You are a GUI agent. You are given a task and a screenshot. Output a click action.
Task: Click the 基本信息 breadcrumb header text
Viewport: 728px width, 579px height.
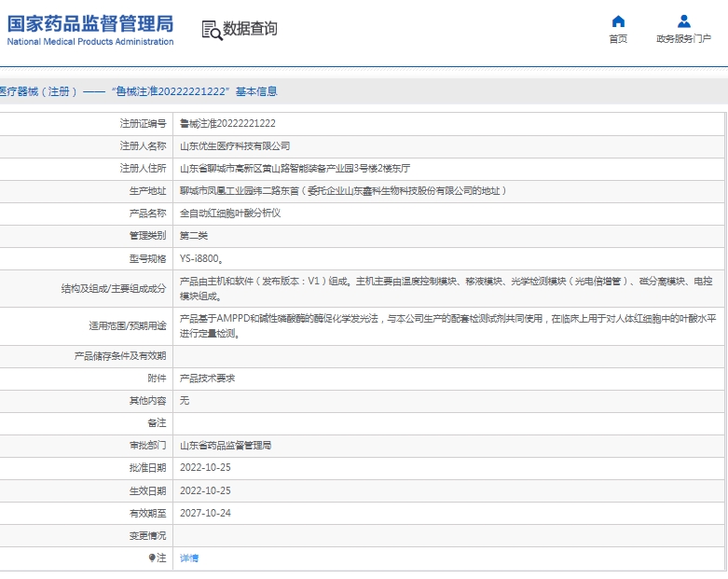[256, 91]
